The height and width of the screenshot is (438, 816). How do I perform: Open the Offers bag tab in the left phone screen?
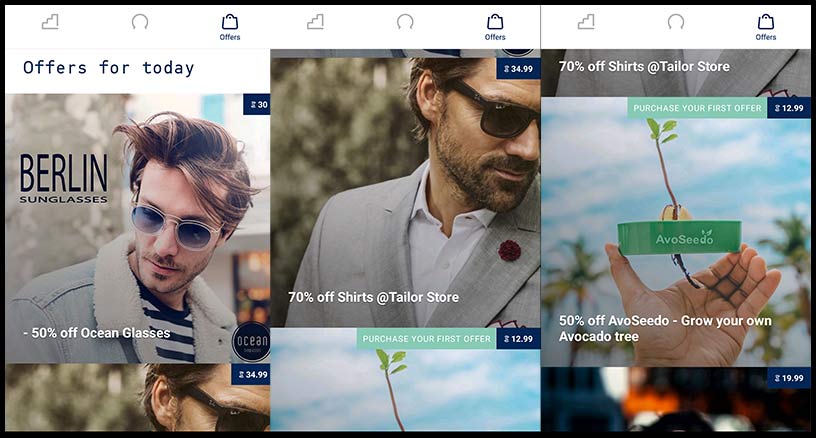pos(230,28)
